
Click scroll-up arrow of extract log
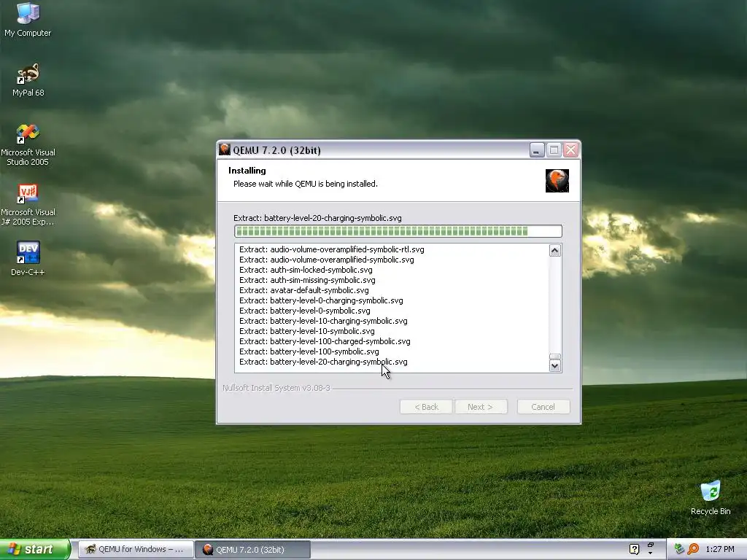[554, 251]
